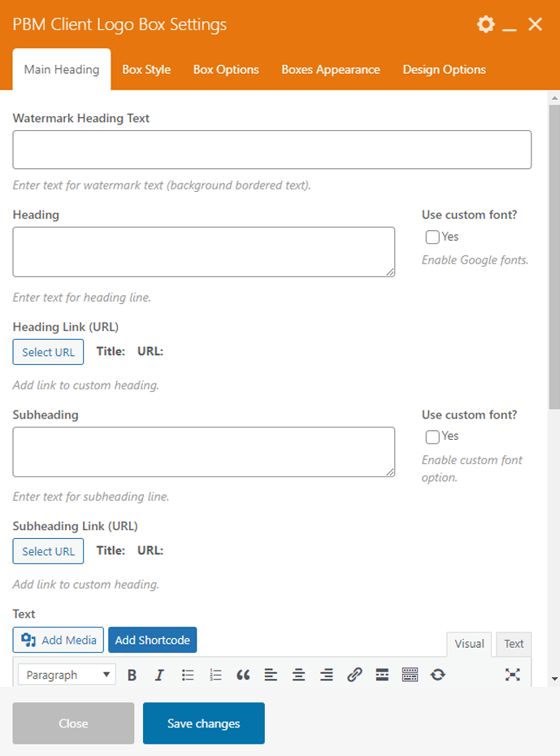The image size is (560, 756).
Task: Enable custom font for Subheading
Action: (x=432, y=437)
